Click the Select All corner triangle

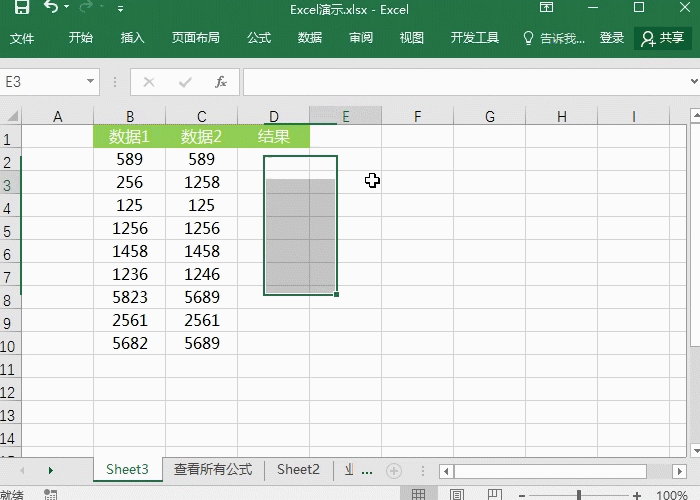12,116
